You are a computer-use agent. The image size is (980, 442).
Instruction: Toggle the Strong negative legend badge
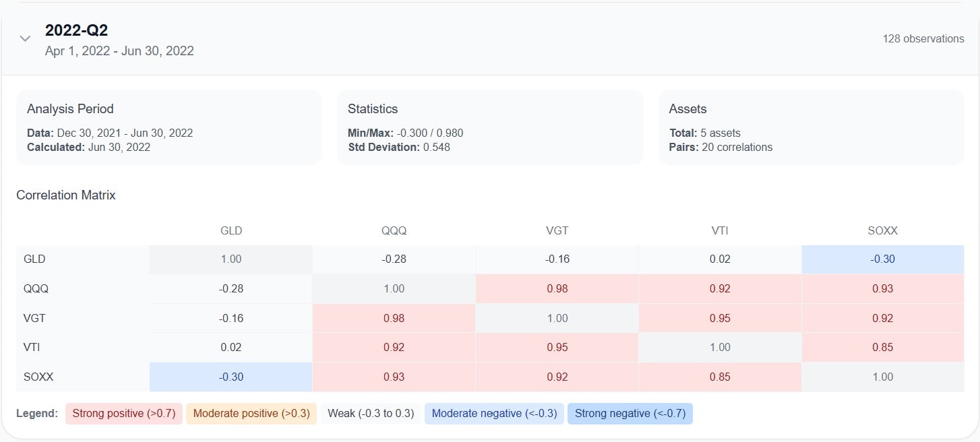coord(630,413)
